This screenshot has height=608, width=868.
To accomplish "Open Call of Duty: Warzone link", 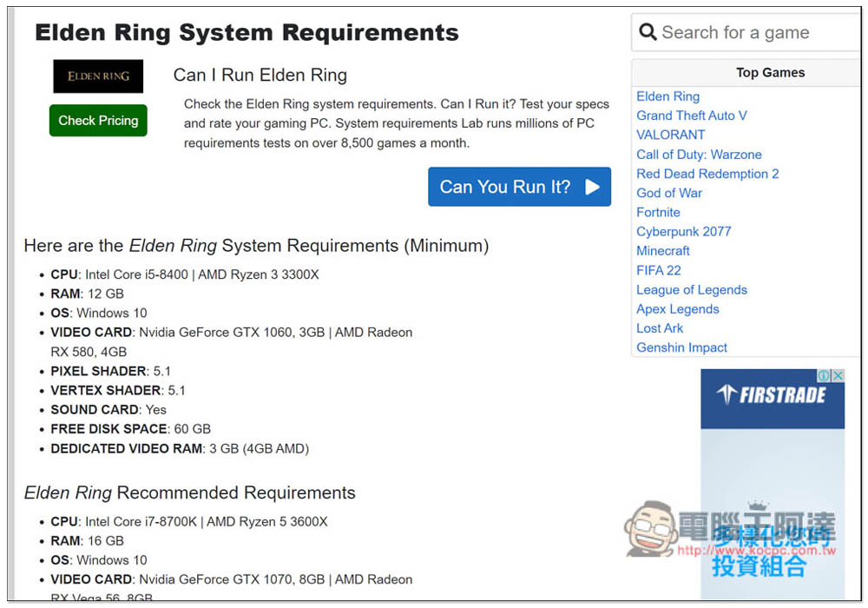I will click(699, 155).
